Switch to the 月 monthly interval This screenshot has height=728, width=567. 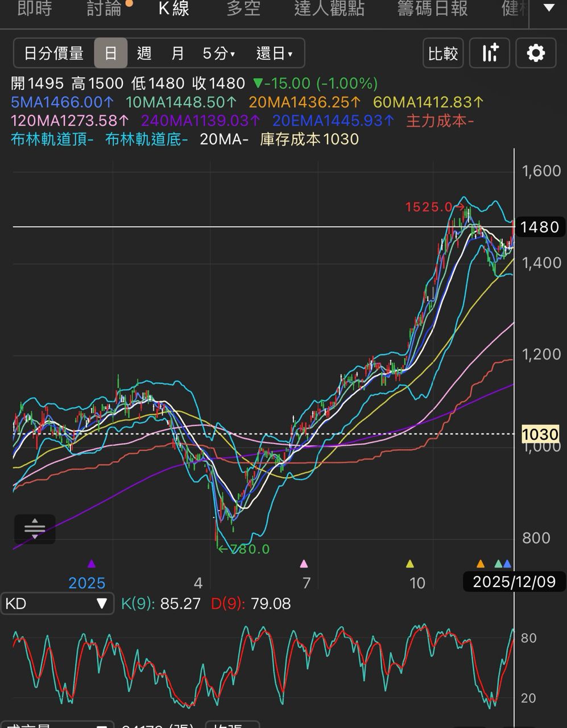click(x=178, y=53)
